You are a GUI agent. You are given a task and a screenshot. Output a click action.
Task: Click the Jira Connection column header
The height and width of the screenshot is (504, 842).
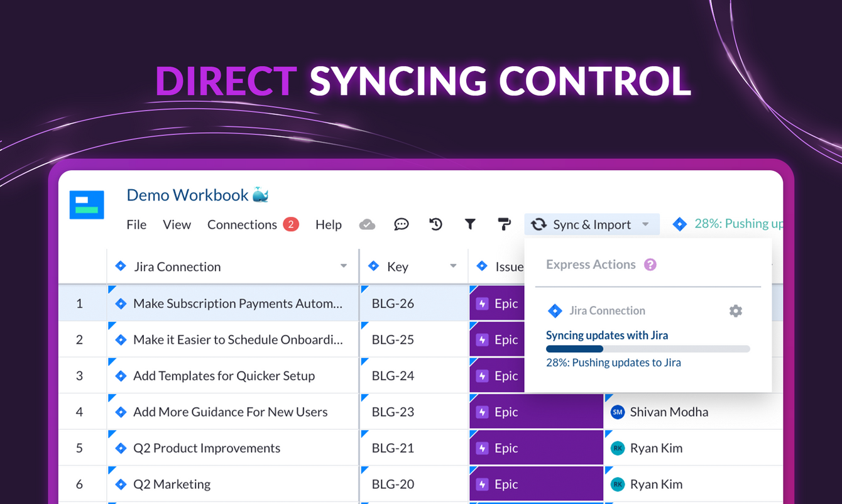232,266
